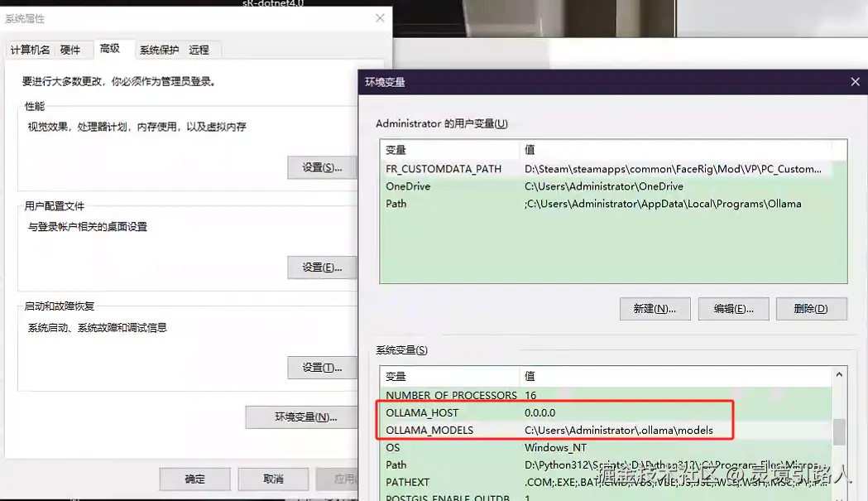Open 环境变量(N) button in System Properties
Viewport: 868px width, 501px height.
[302, 417]
